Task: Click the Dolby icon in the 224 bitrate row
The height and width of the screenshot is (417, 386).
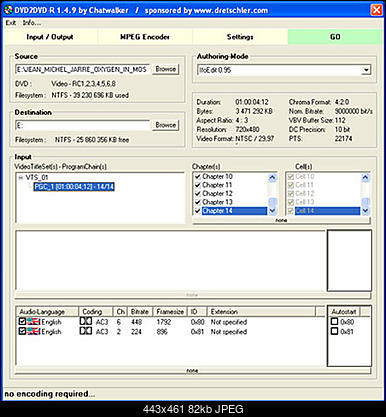Action: click(x=86, y=331)
